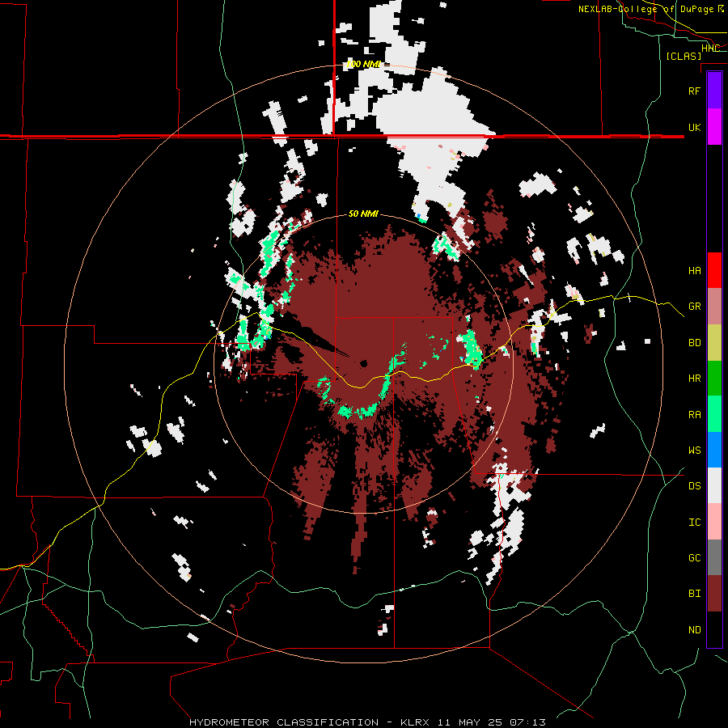
Task: Select the "BD" legend label
Action: click(694, 343)
